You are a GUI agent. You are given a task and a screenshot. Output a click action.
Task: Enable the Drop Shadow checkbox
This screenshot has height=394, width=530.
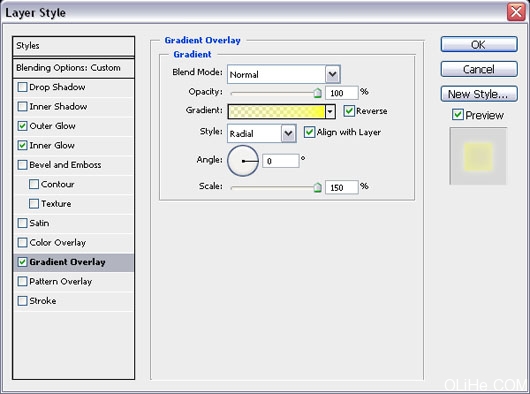[x=22, y=87]
